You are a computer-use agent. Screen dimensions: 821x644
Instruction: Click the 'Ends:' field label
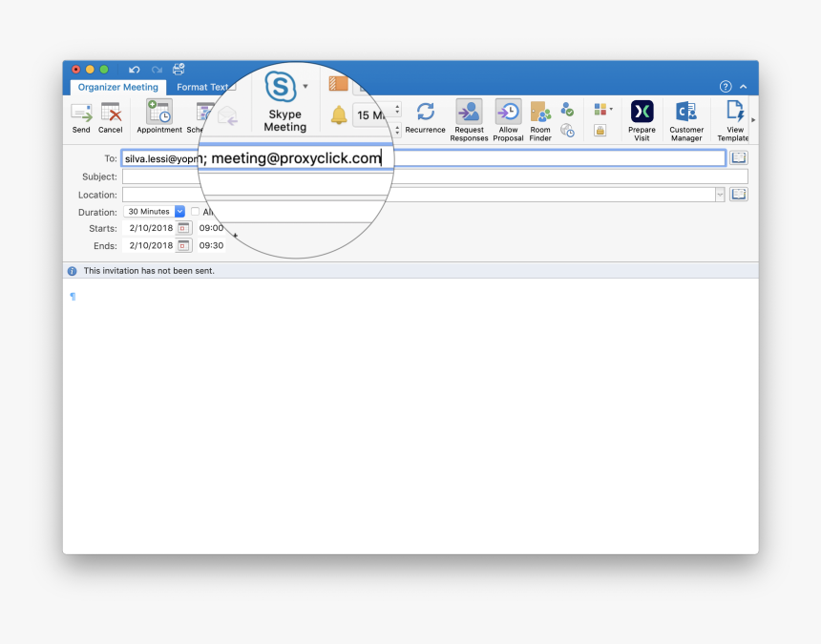(x=105, y=246)
